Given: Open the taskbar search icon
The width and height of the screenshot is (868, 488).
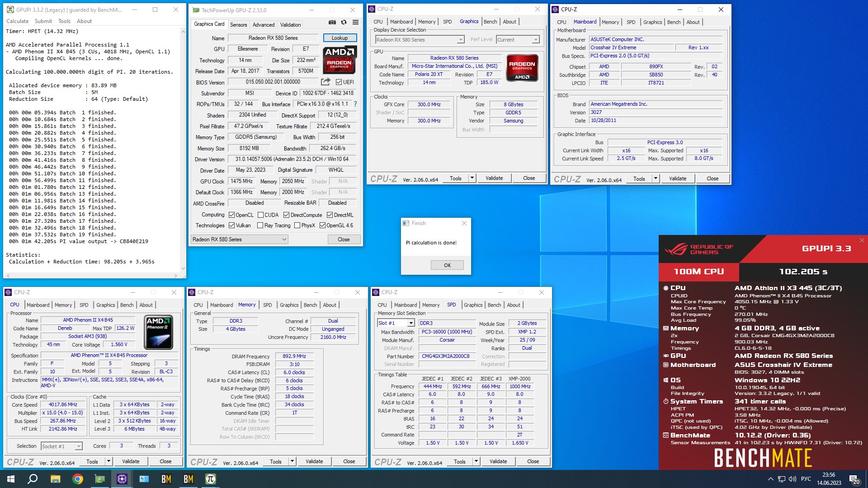Looking at the screenshot, I should pyautogui.click(x=33, y=479).
